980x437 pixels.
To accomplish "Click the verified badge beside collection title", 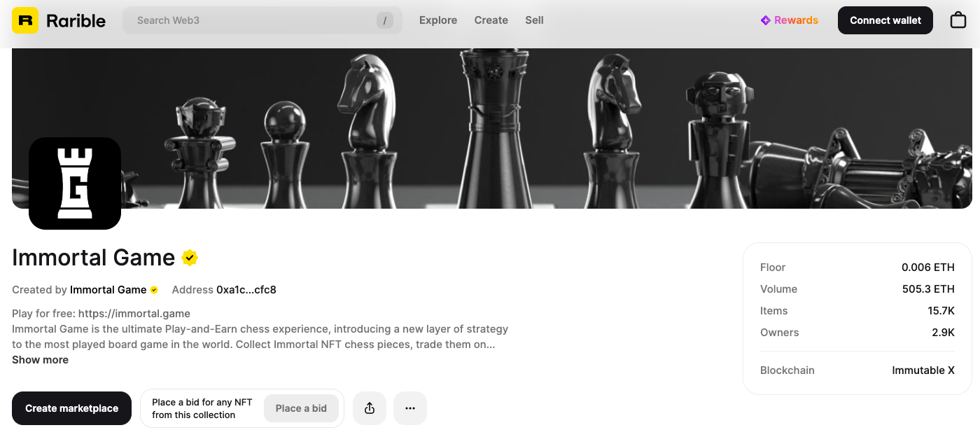I will point(190,258).
